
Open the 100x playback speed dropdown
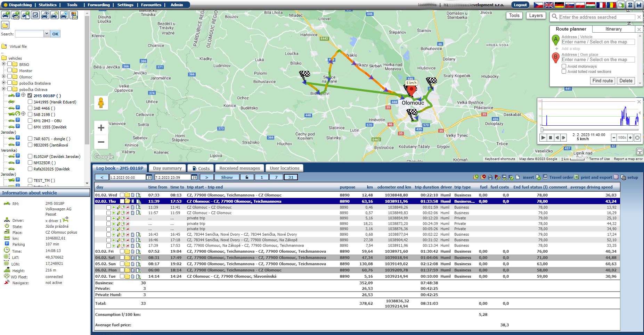(622, 137)
